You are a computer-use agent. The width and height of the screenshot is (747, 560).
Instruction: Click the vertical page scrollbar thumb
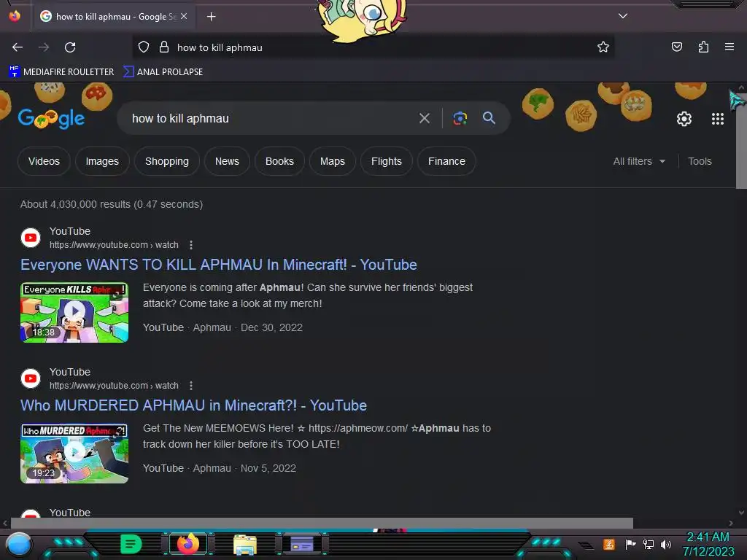click(741, 139)
